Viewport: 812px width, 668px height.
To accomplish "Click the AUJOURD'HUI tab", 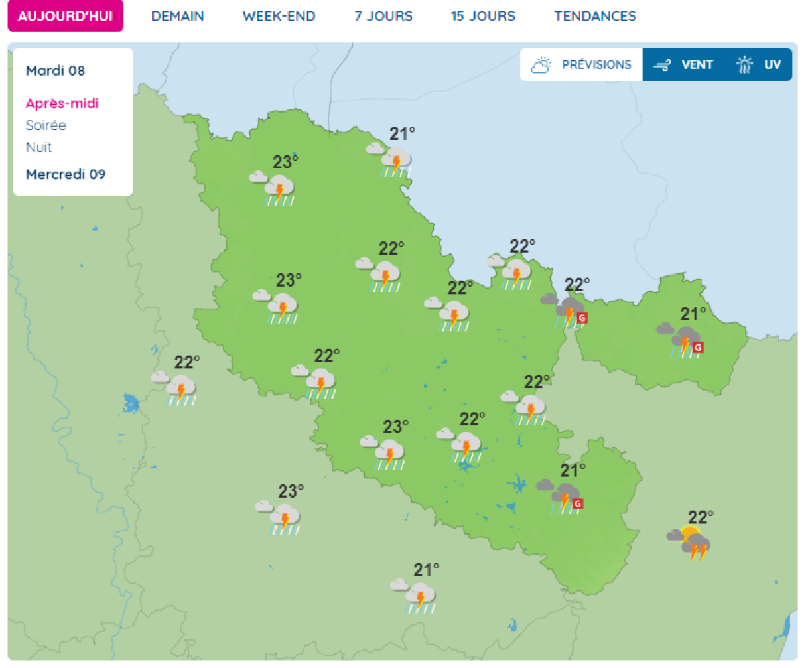I will pyautogui.click(x=65, y=16).
